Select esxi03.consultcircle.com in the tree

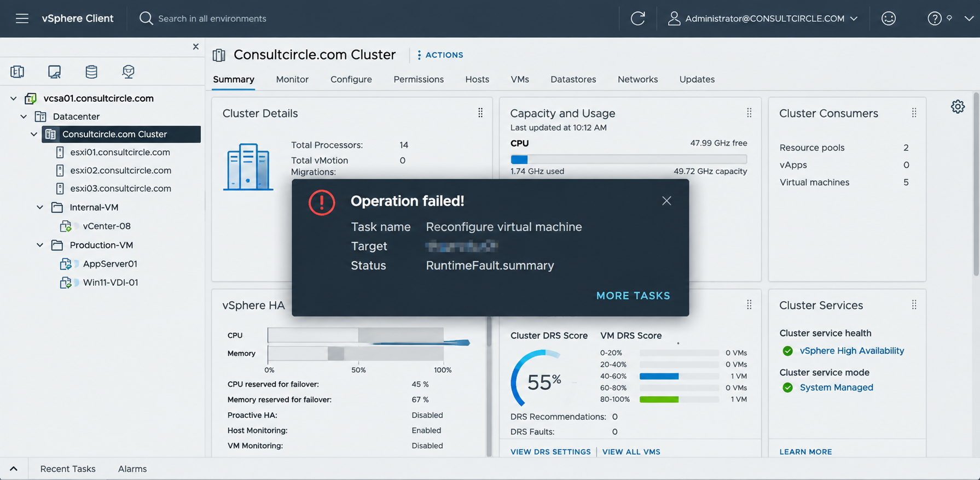pyautogui.click(x=120, y=189)
